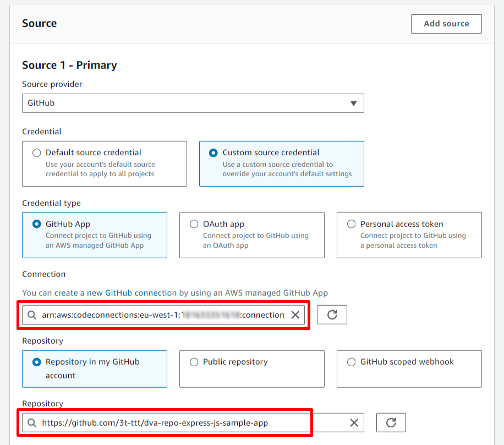Select the Custom source credential option
The width and height of the screenshot is (504, 445).
[x=282, y=164]
